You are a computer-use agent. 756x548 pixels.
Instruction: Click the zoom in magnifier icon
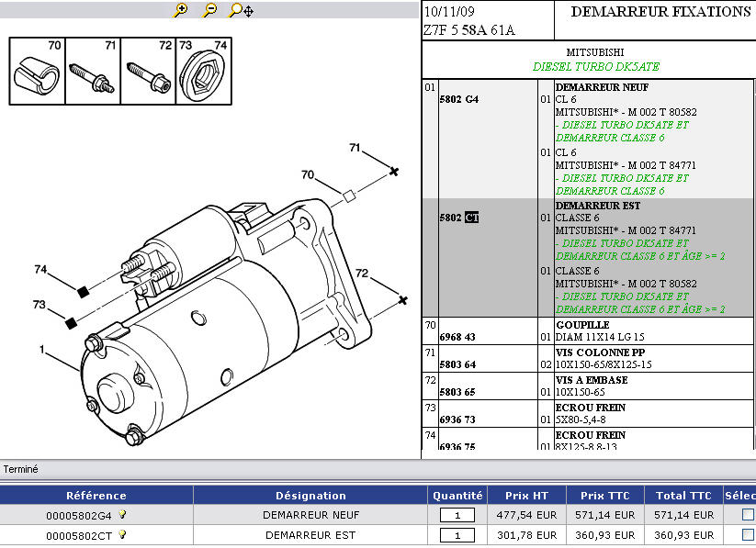(x=181, y=10)
